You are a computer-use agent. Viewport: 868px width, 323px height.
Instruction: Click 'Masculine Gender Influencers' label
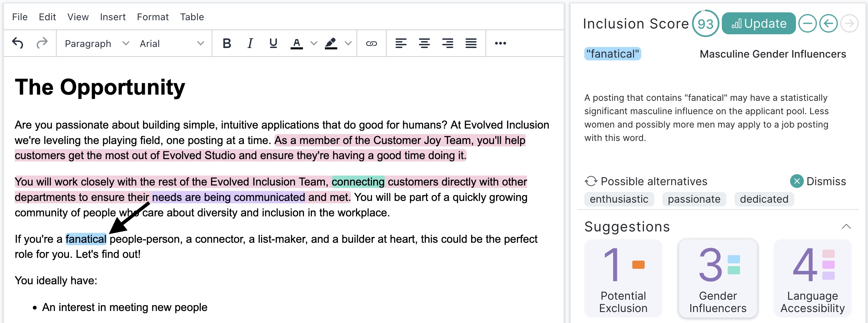(x=773, y=54)
